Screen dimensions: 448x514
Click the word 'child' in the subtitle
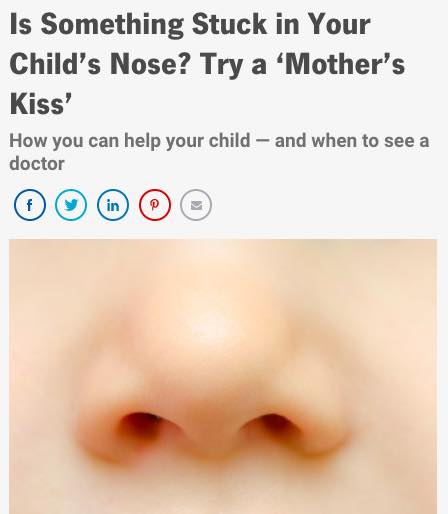[x=230, y=140]
